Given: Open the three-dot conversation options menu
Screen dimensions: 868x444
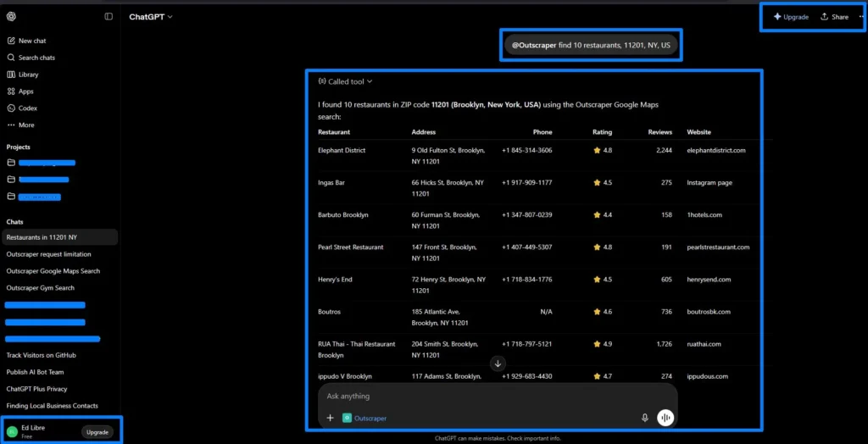Looking at the screenshot, I should click(861, 17).
